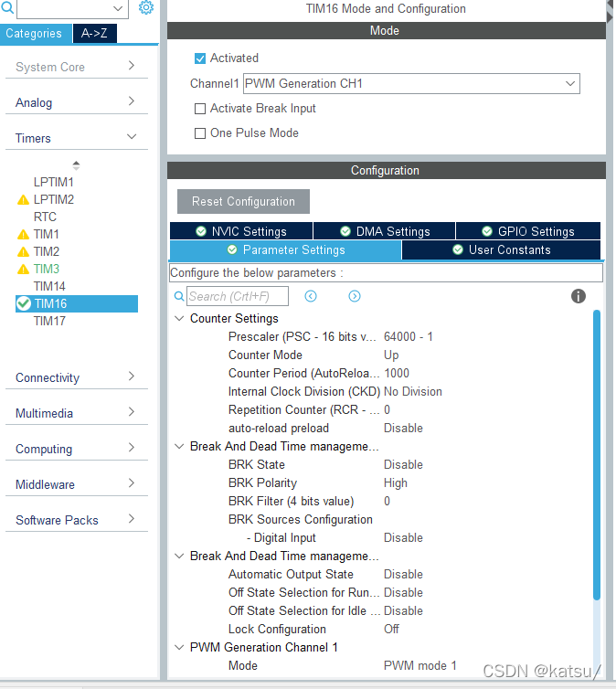This screenshot has height=689, width=616.
Task: Select the Parameter Settings tab
Action: (285, 250)
